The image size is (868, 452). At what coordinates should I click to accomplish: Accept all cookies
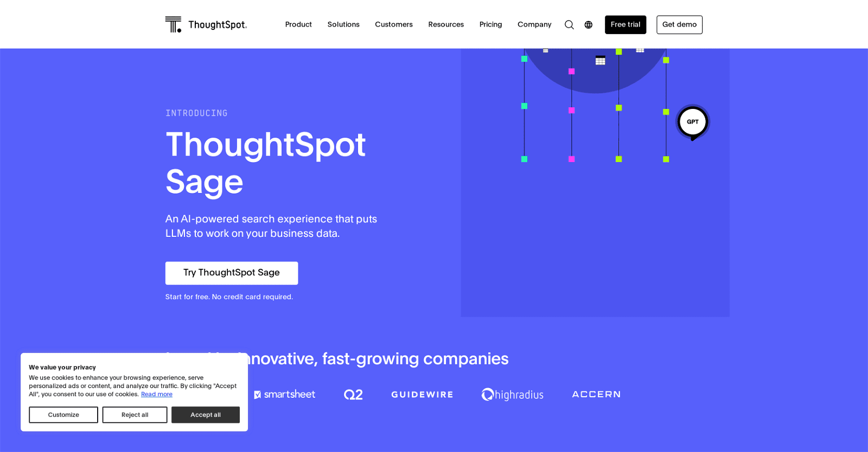coord(205,415)
